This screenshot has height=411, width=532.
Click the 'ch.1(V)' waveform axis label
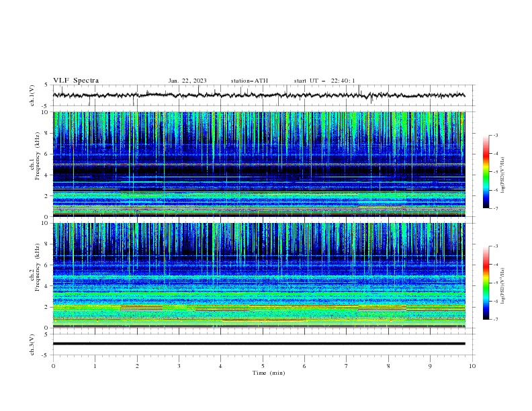[32, 95]
